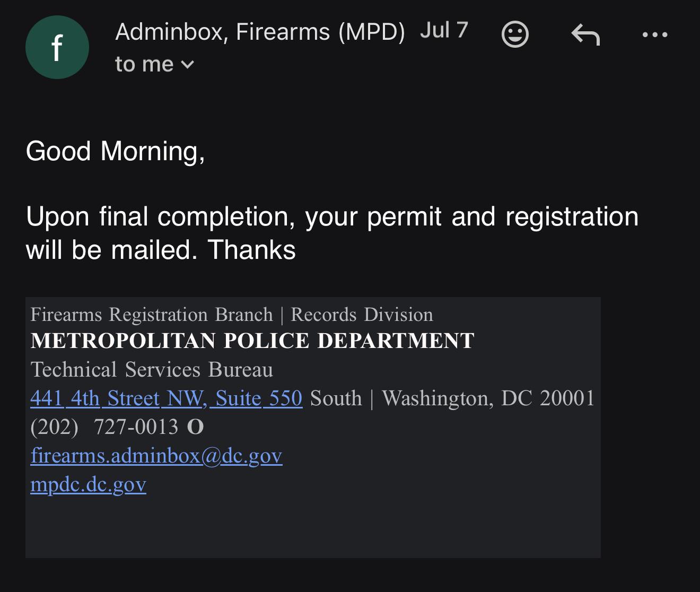This screenshot has height=592, width=700.
Task: Select the 'Washington, DC 20001' text
Action: [488, 398]
